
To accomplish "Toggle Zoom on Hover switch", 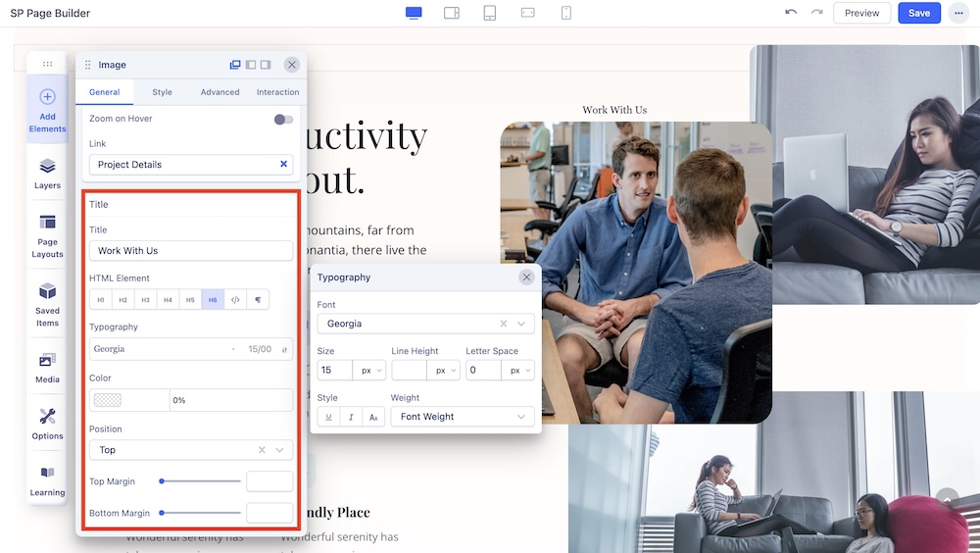I will [283, 119].
